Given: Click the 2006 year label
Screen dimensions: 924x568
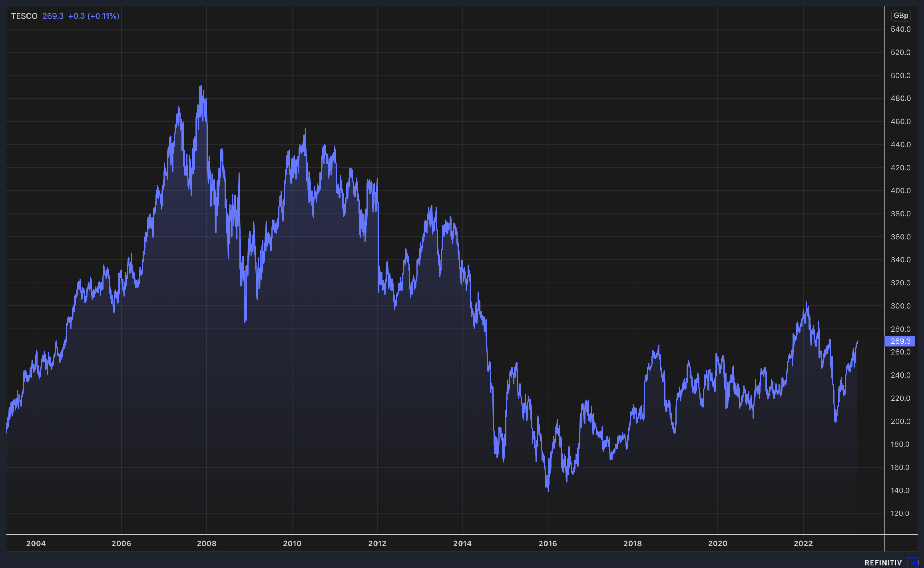Looking at the screenshot, I should [x=121, y=543].
